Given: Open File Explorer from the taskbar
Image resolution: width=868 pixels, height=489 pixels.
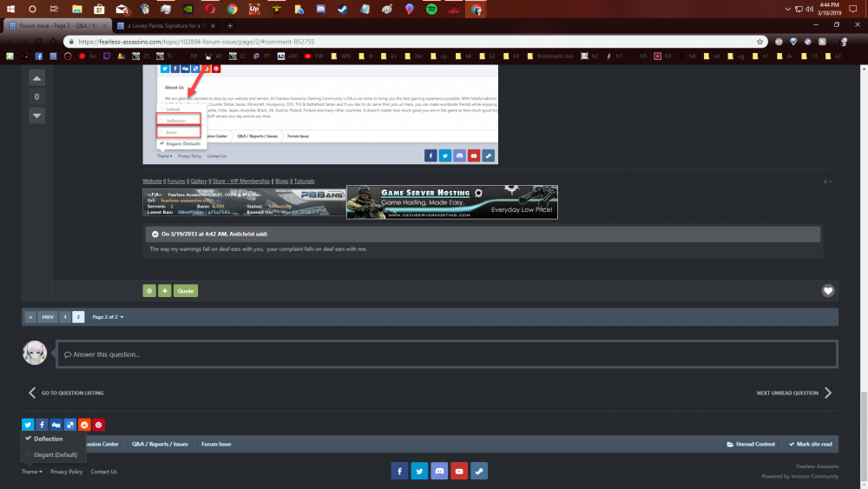Looking at the screenshot, I should pos(77,10).
